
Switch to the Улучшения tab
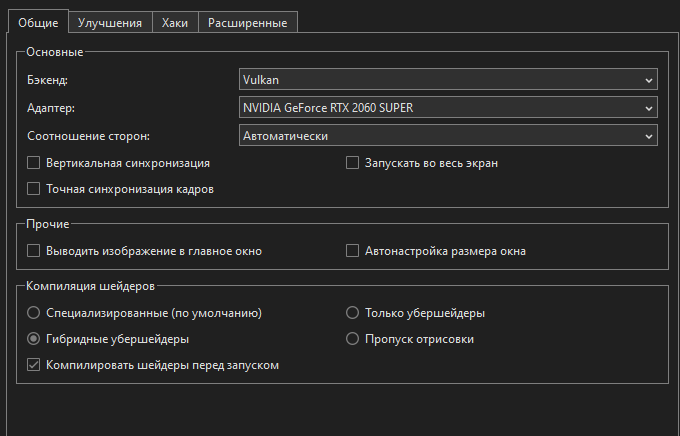(x=109, y=22)
